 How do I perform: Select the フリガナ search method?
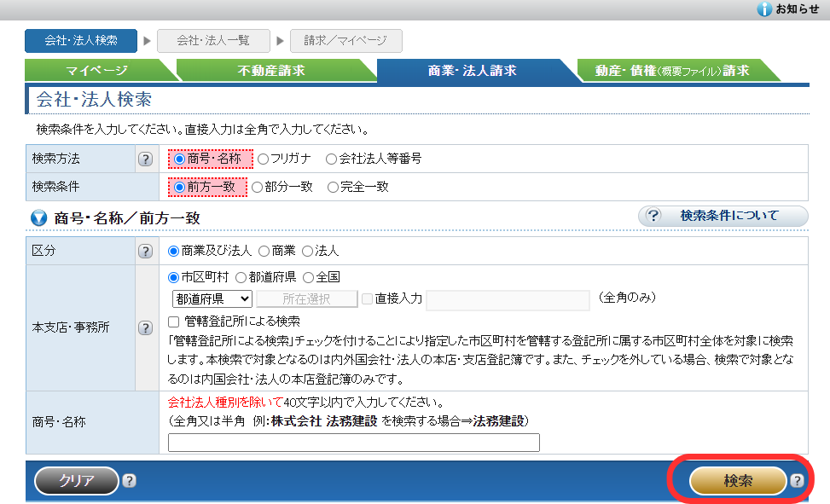coord(264,159)
